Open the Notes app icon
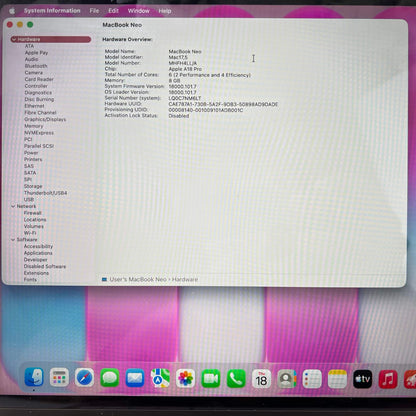416x416 pixels. (337, 379)
